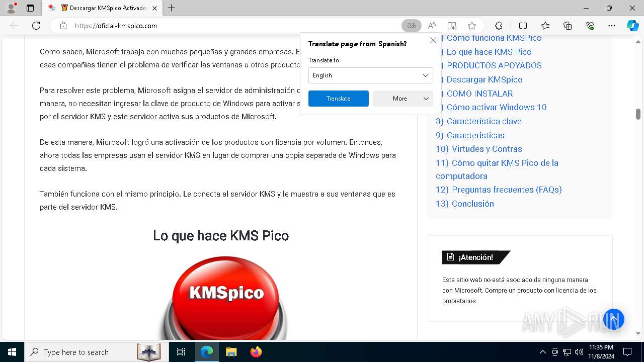Open the notification center icon
The width and height of the screenshot is (644, 362).
627,352
